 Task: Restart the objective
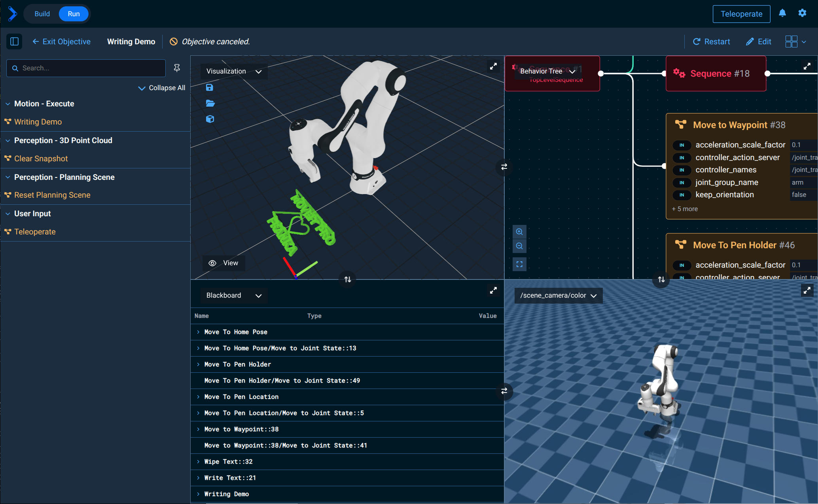711,42
